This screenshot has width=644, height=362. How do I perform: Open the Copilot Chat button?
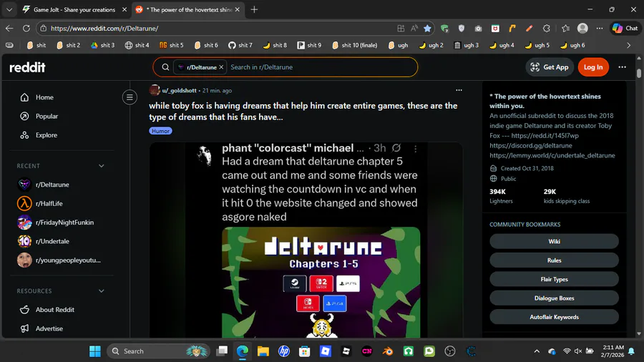tap(625, 29)
